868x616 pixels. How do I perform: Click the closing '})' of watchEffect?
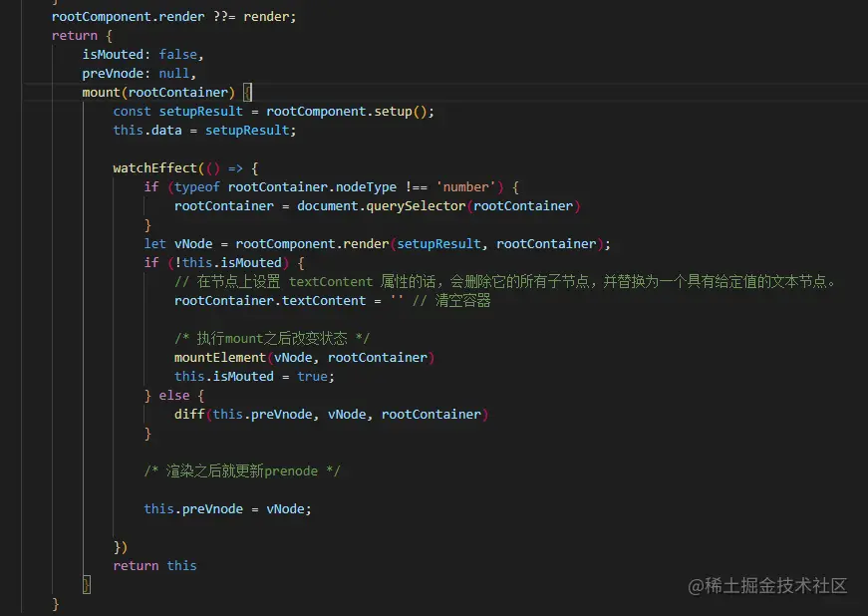[x=121, y=547]
